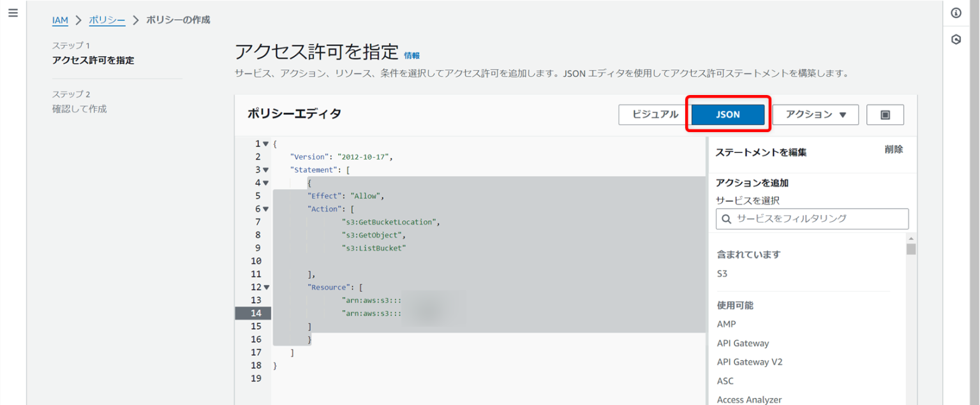The image size is (980, 405).
Task: Open the navigation hamburger menu
Action: point(13,13)
